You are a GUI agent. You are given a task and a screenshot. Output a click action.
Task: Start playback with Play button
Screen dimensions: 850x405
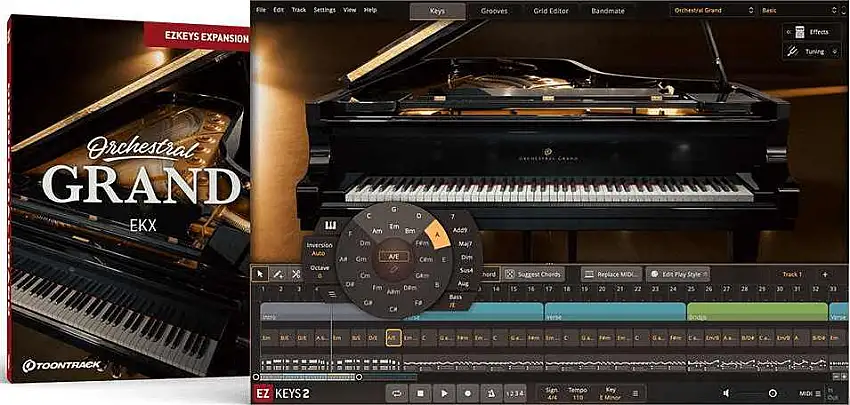point(445,394)
